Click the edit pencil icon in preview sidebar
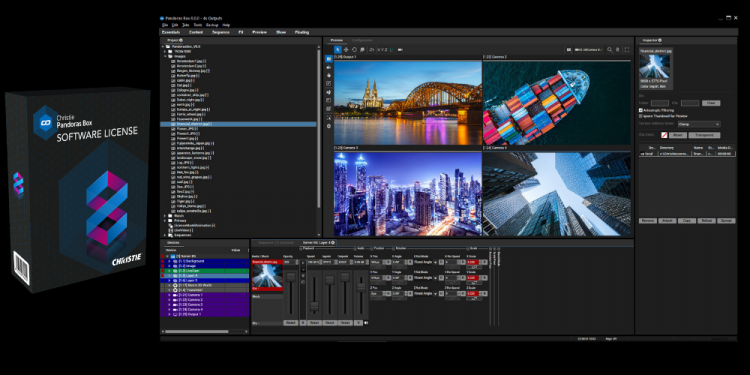The height and width of the screenshot is (375, 750). pos(329,83)
